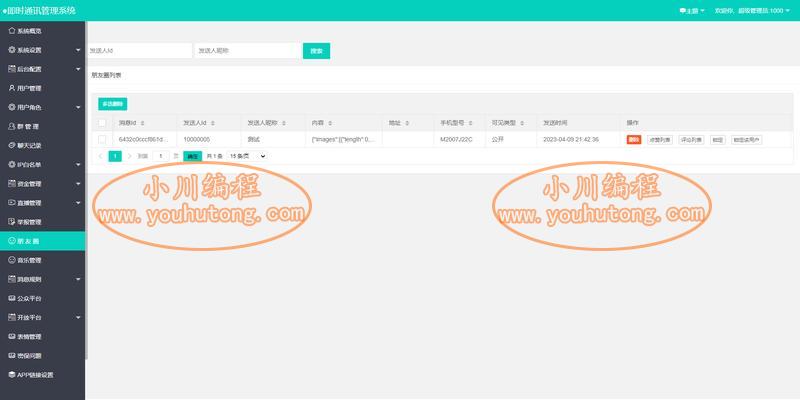
Task: Click the jump-to-page number field
Action: click(x=161, y=156)
